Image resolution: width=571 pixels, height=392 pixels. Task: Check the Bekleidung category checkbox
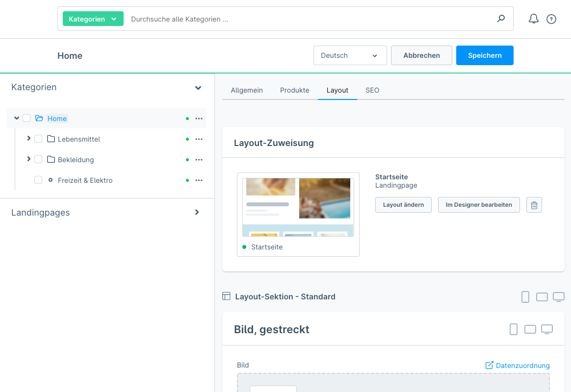coord(38,160)
